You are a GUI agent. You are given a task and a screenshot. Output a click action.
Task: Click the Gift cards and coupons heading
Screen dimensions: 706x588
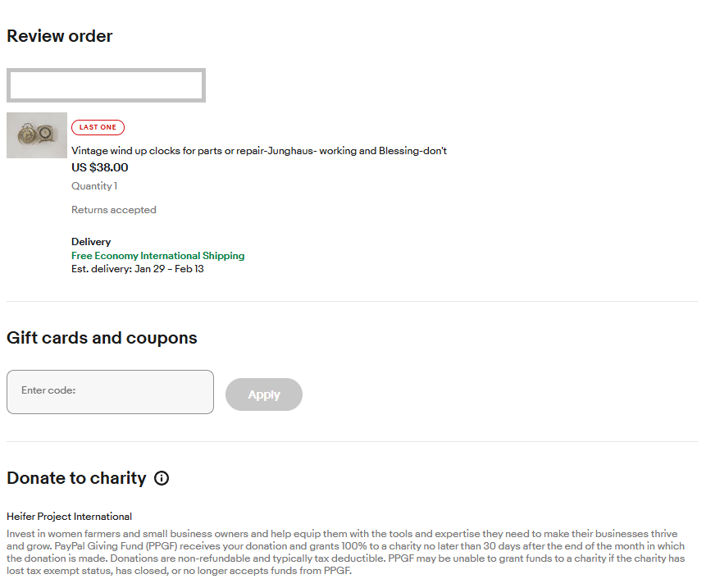pos(102,338)
